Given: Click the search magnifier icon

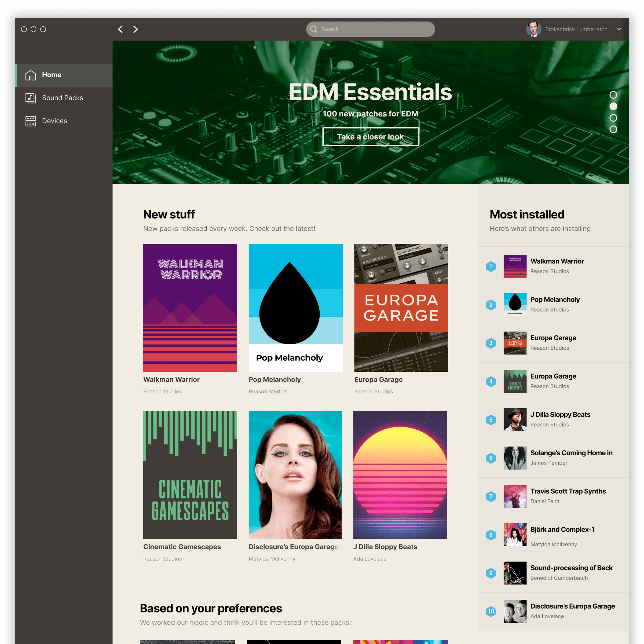Looking at the screenshot, I should tap(314, 29).
